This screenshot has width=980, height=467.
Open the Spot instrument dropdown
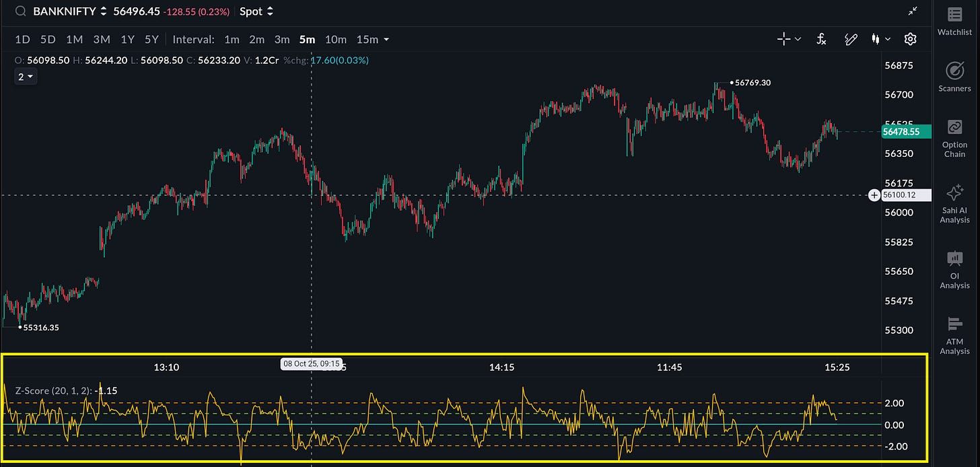click(257, 11)
